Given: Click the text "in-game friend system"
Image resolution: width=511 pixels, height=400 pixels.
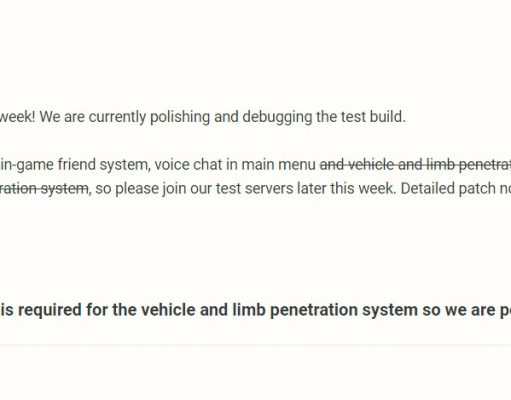Looking at the screenshot, I should [x=75, y=165].
